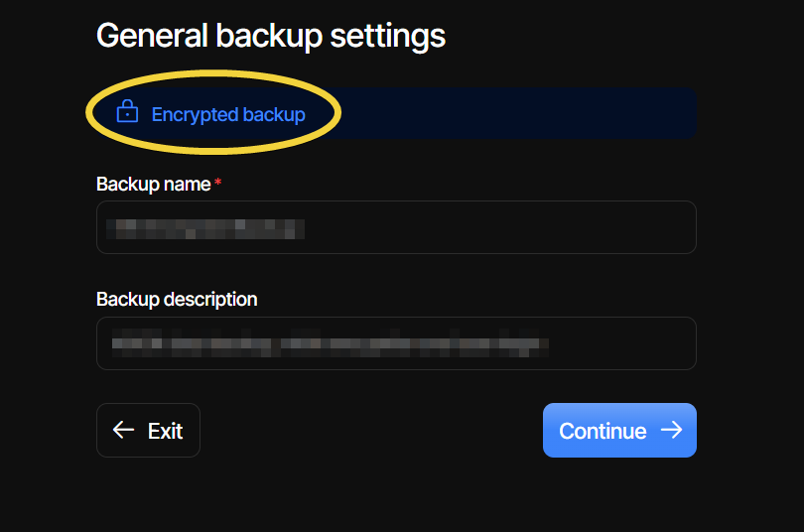Click the left arrow icon on Exit
The height and width of the screenshot is (532, 804).
123,430
